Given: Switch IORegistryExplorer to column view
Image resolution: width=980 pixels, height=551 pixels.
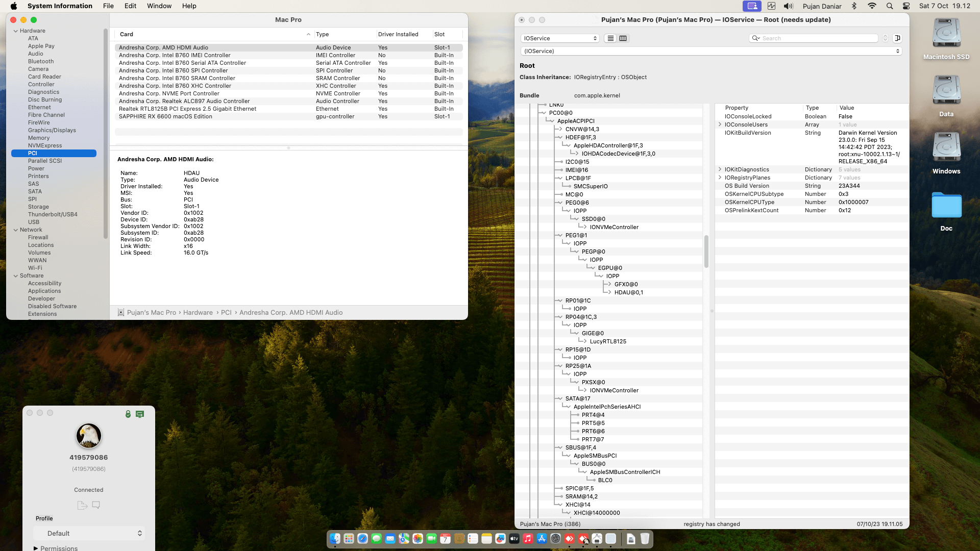Looking at the screenshot, I should coord(623,38).
